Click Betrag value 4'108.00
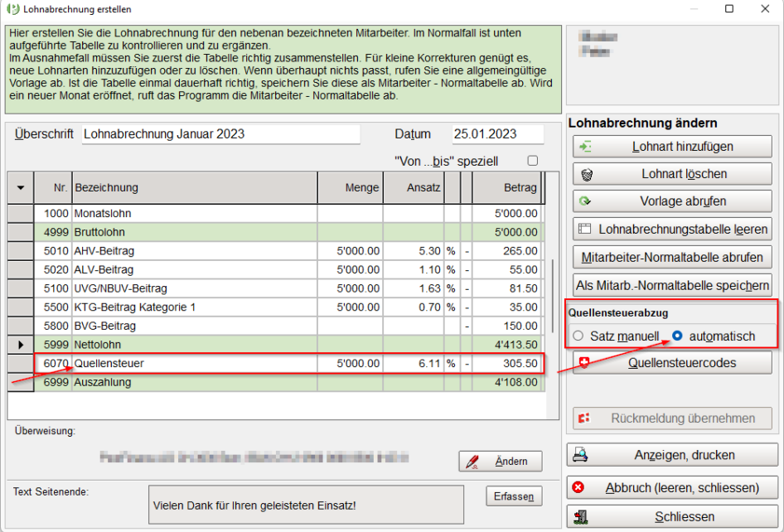784x532 pixels. click(x=516, y=382)
